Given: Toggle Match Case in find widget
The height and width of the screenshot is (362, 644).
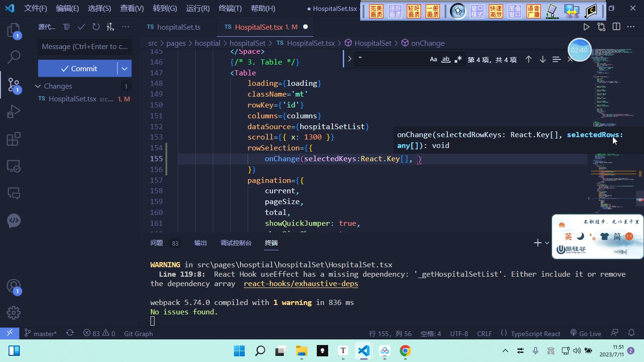Looking at the screenshot, I should click(433, 59).
